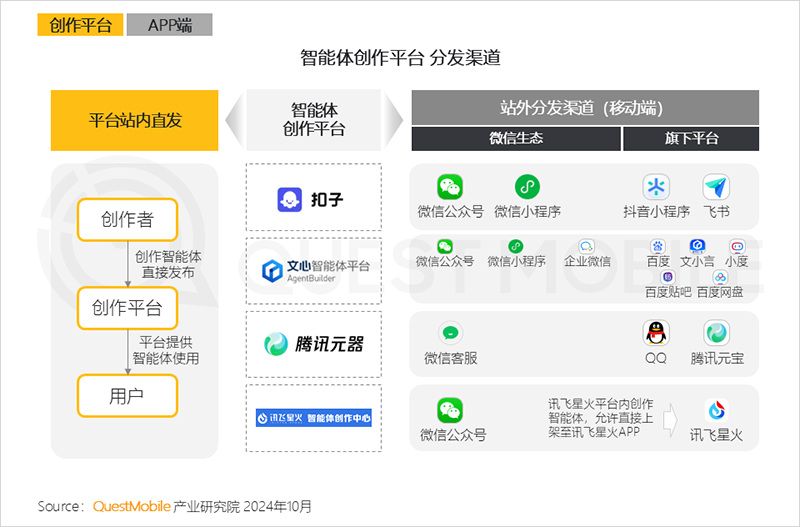
Task: Click the 飞书 (Feishu) paper-plane icon
Action: click(716, 187)
